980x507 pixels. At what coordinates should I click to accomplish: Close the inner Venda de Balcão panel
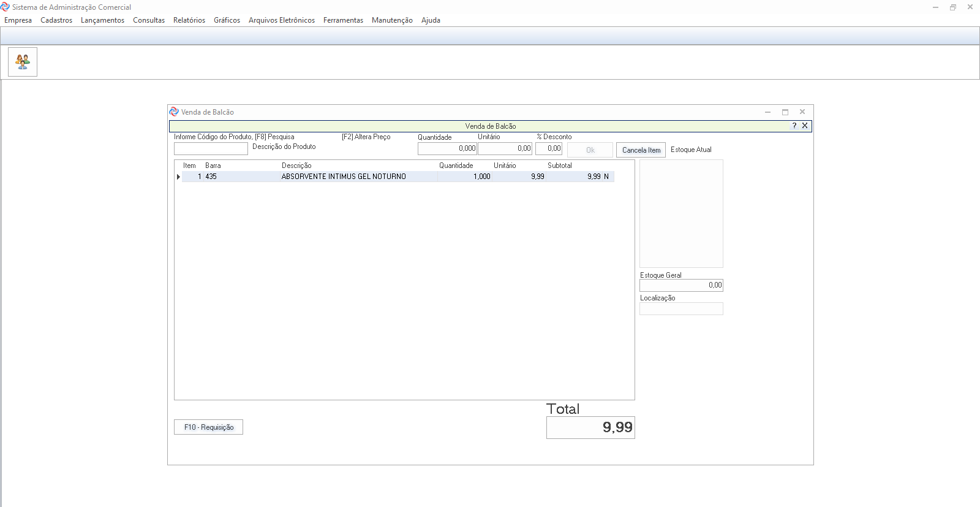click(x=805, y=126)
